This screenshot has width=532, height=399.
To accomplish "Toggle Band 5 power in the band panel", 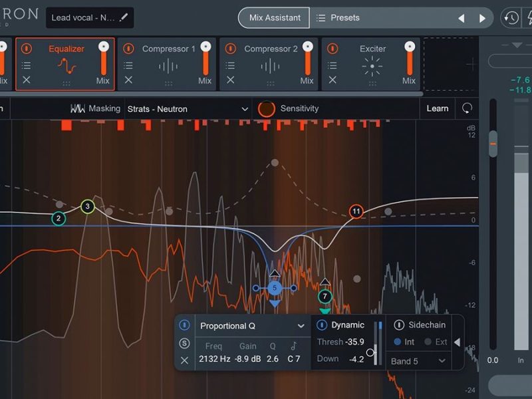I will click(x=184, y=325).
